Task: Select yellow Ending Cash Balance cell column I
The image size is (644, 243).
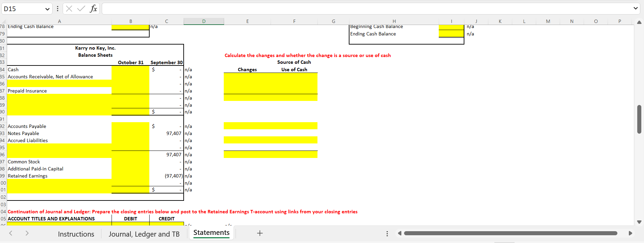Action: 451,34
